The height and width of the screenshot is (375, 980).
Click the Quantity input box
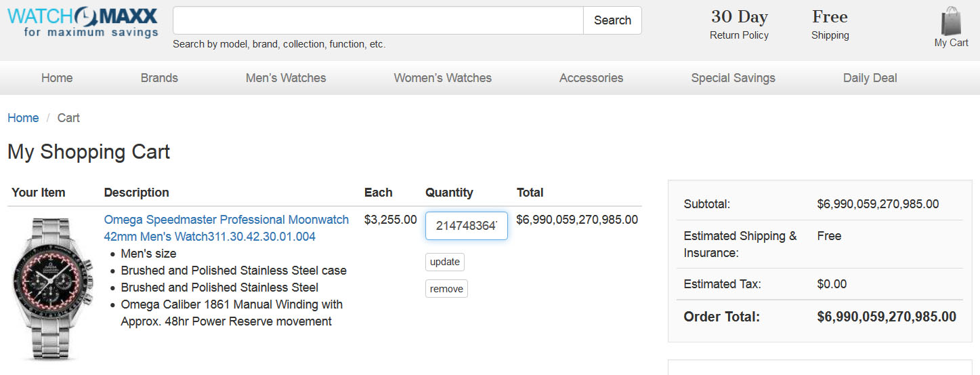click(x=466, y=226)
